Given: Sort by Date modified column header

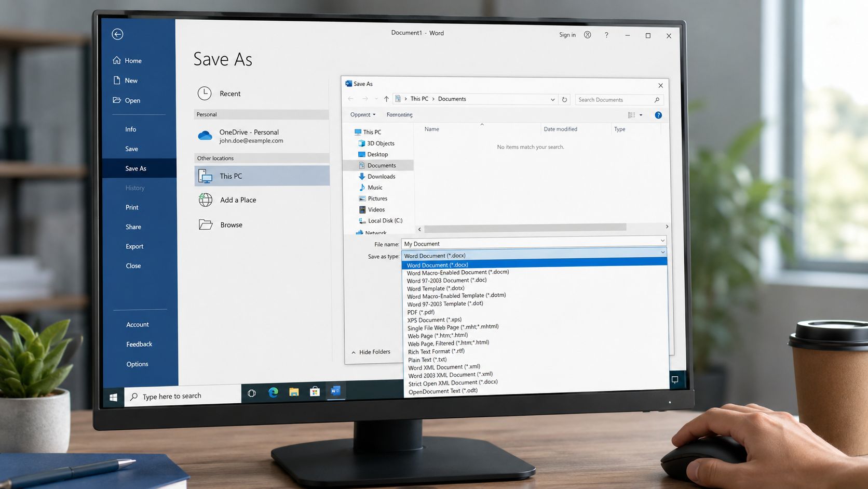Looking at the screenshot, I should tap(561, 129).
